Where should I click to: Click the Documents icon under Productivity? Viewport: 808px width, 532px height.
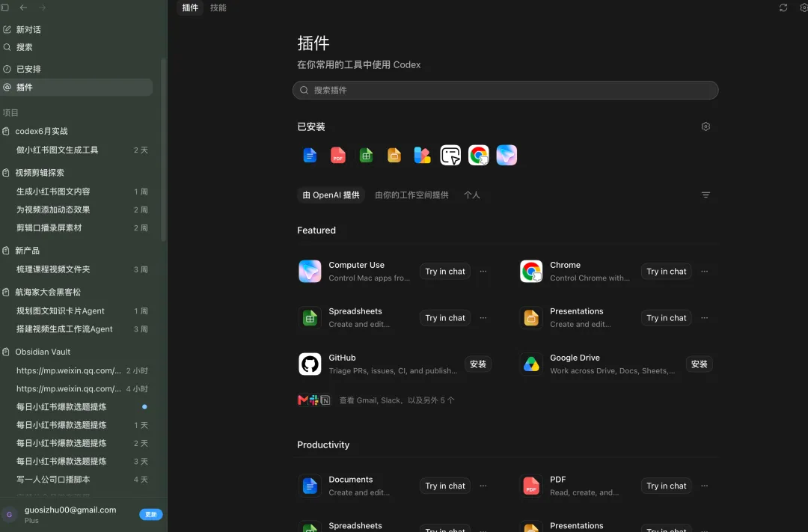[310, 486]
